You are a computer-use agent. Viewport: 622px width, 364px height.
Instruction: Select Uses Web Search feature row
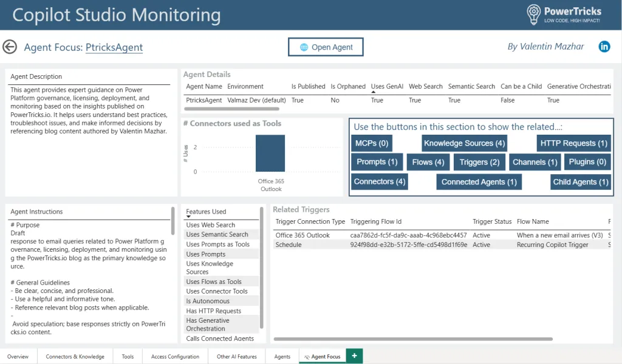coord(221,224)
